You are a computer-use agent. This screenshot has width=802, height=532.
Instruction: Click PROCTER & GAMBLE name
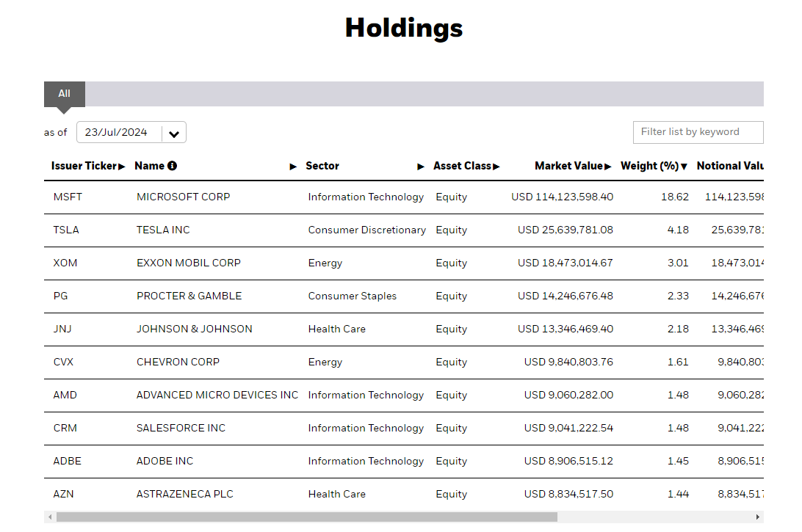[x=189, y=296]
